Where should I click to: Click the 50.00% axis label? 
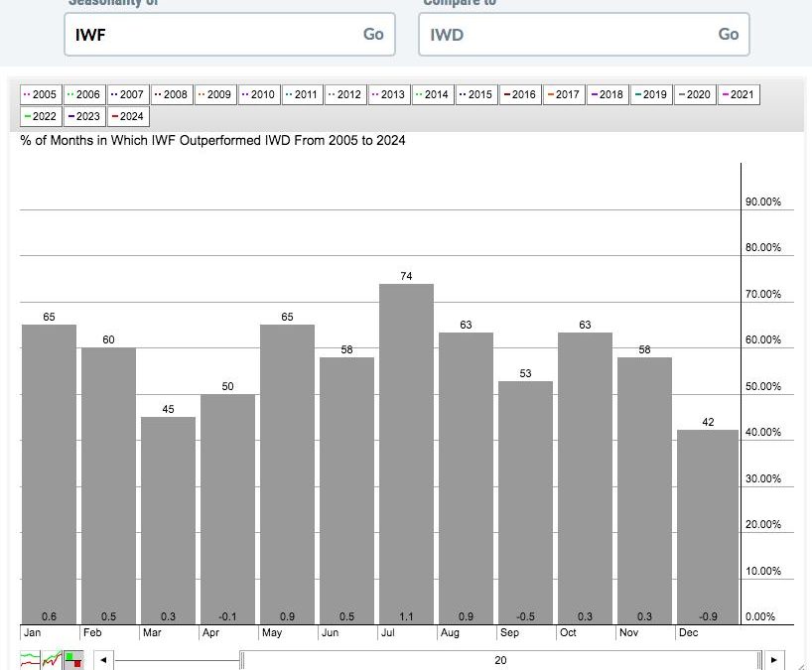pos(762,386)
